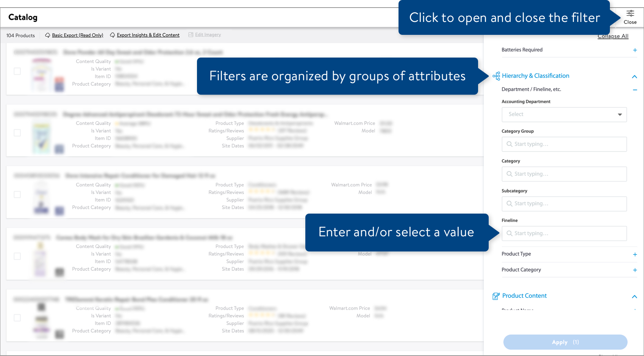Check the third product row checkbox
644x356 pixels.
pyautogui.click(x=17, y=195)
